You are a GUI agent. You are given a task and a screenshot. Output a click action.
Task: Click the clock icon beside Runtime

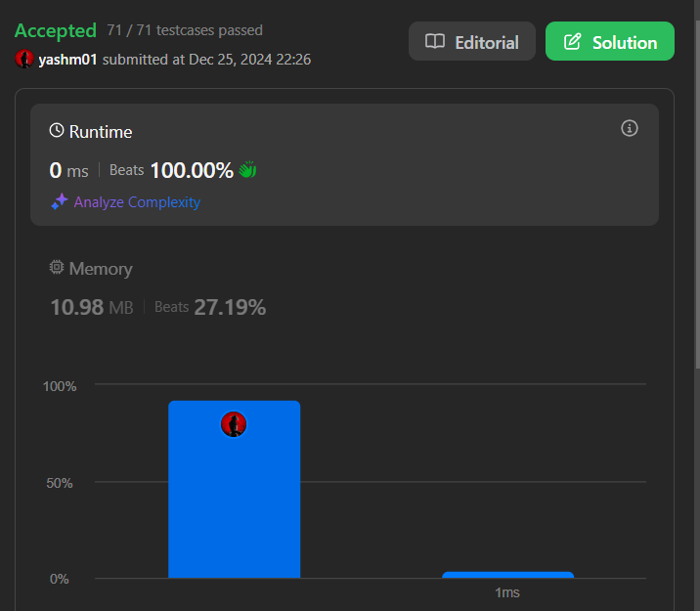[57, 131]
